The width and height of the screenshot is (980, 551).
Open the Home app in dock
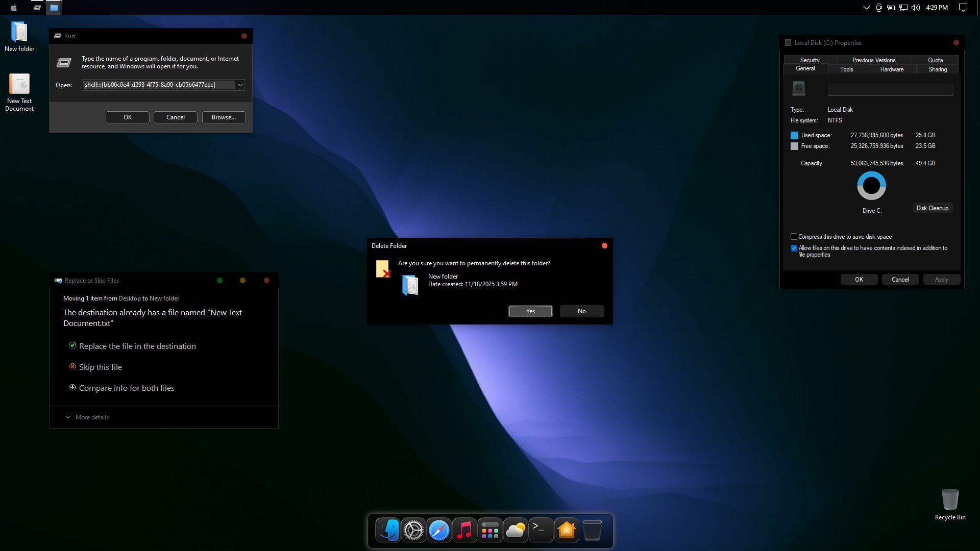pyautogui.click(x=567, y=531)
